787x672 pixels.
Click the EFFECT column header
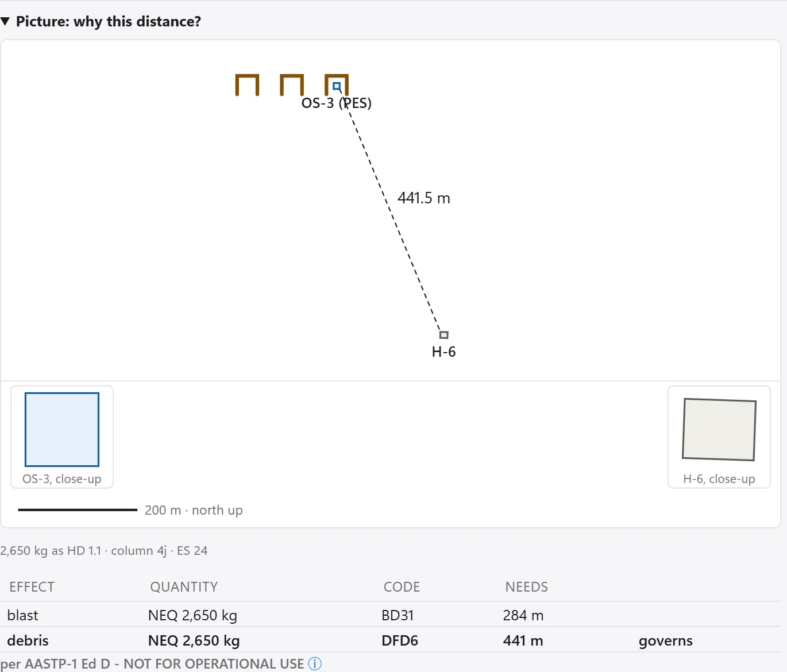32,586
